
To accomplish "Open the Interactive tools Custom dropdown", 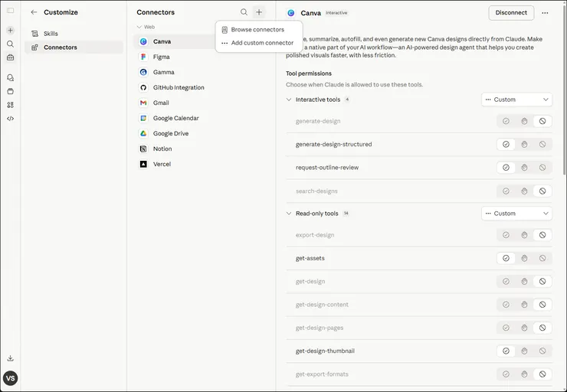I will pyautogui.click(x=516, y=100).
